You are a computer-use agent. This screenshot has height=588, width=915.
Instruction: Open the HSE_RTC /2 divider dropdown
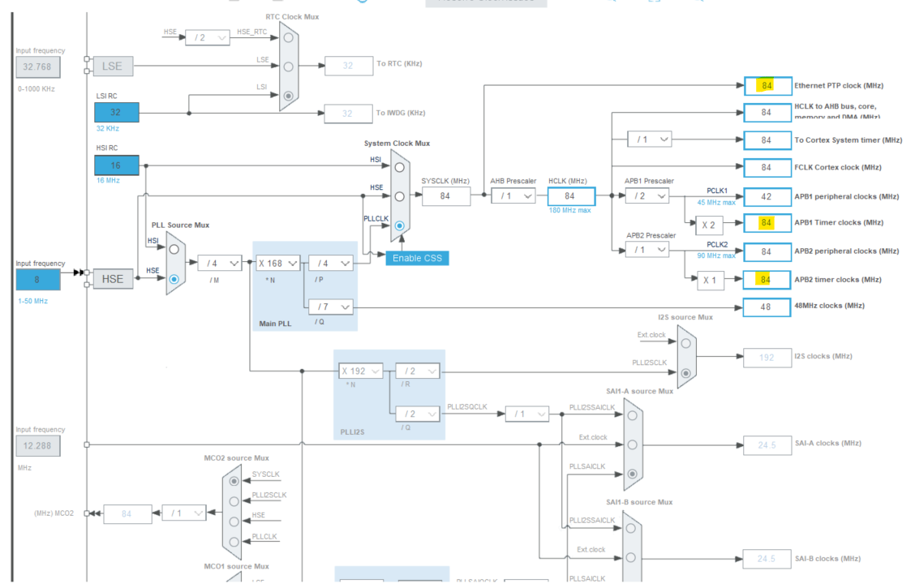(x=207, y=37)
